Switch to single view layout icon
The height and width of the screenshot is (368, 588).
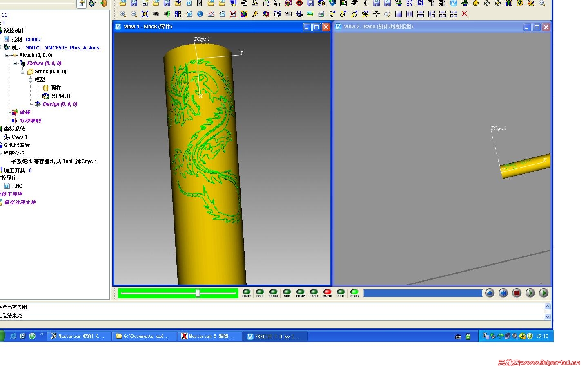point(399,14)
